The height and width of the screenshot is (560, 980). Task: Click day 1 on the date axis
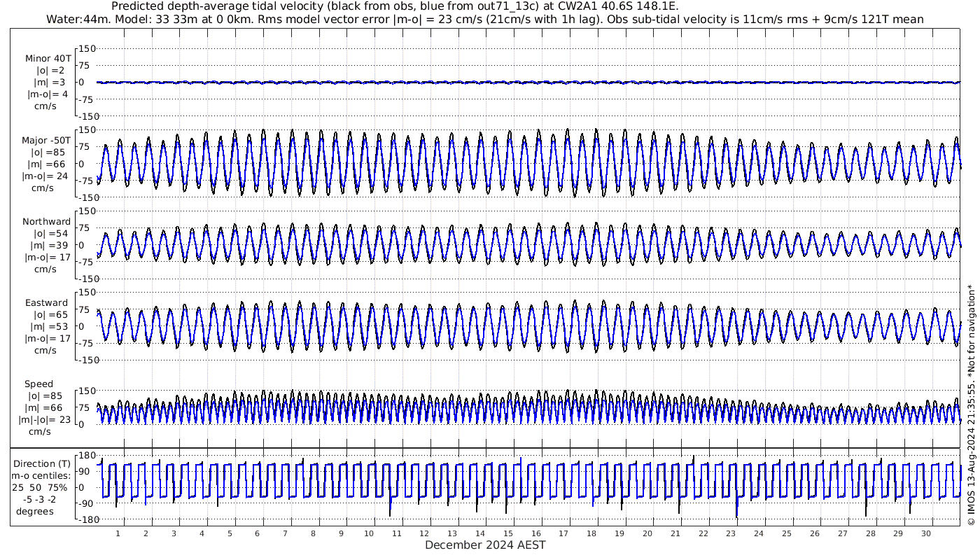118,533
